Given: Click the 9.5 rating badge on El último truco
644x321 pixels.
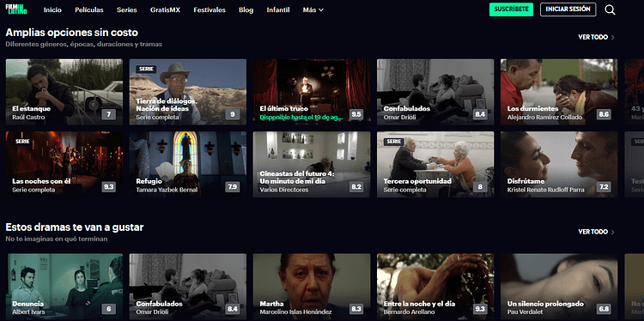Looking at the screenshot, I should [x=356, y=114].
